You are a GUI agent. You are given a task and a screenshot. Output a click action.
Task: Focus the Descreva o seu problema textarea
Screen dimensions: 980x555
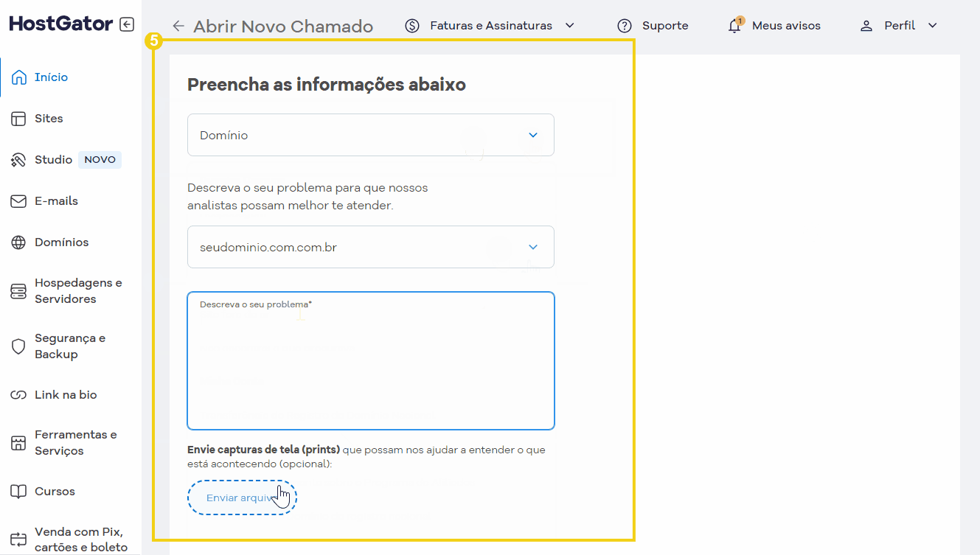(x=371, y=361)
